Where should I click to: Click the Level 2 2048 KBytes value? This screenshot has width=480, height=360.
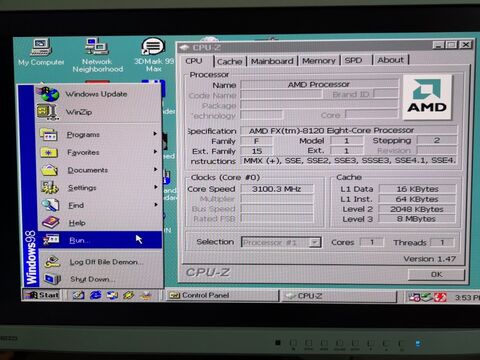[417, 209]
